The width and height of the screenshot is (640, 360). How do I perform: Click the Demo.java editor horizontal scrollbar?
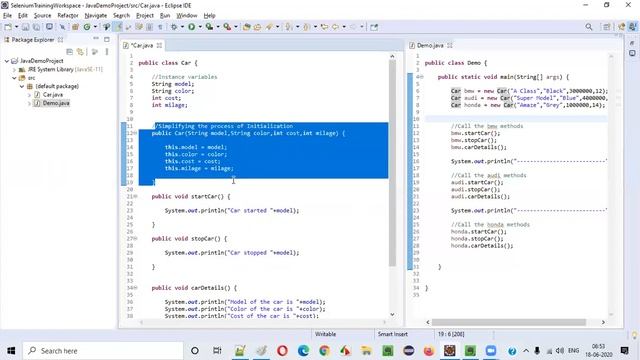tap(509, 322)
